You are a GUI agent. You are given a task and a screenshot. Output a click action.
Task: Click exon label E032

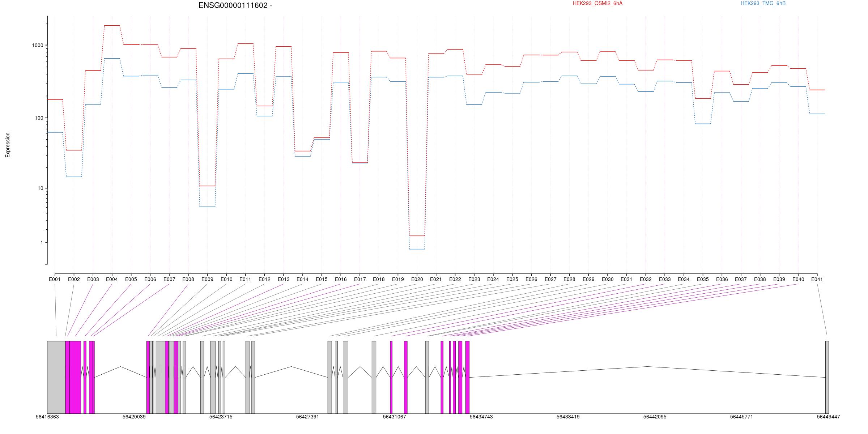[646, 279]
